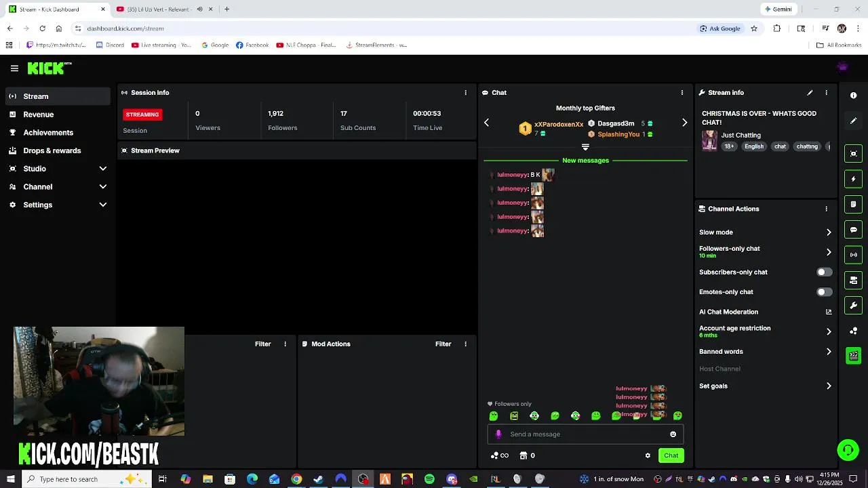
Task: Click the green clapperboard icon in right rail
Action: (x=853, y=356)
